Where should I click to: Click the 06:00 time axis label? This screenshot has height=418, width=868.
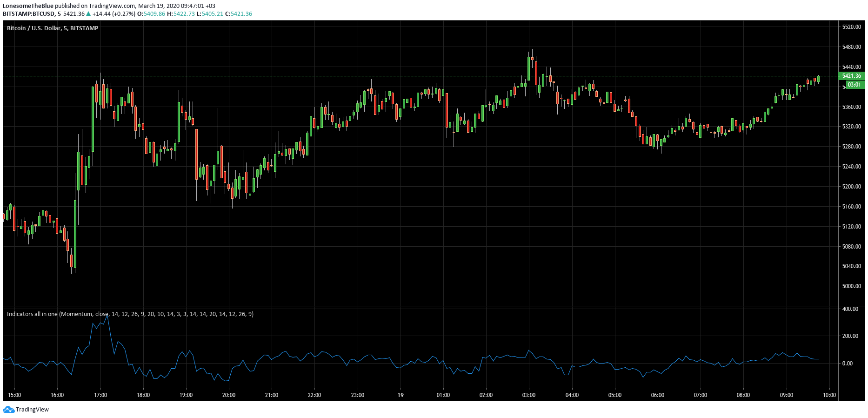(658, 395)
